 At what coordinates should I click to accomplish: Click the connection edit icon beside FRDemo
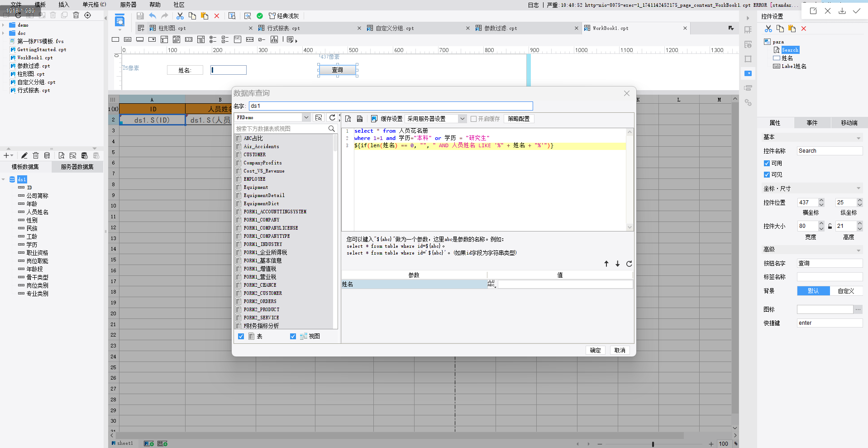[319, 117]
